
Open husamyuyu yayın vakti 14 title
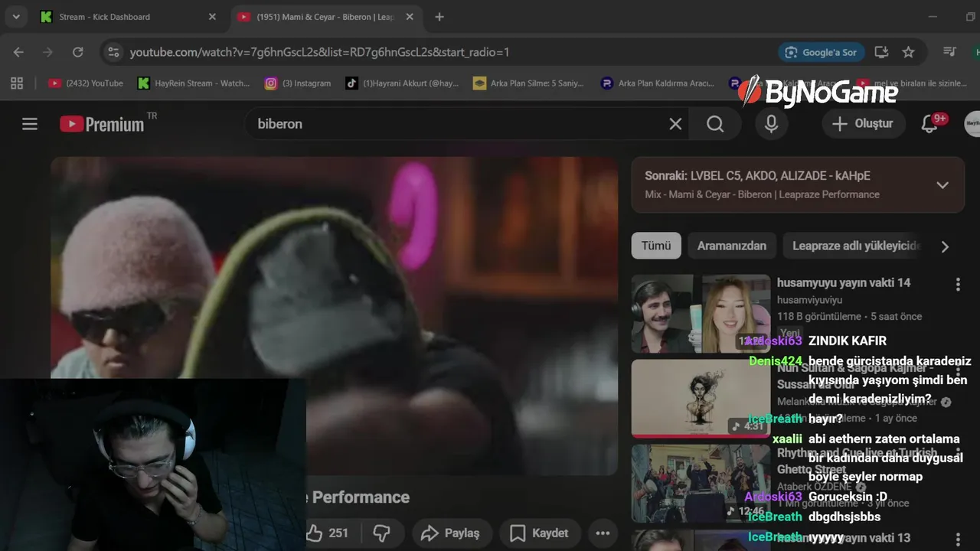tap(844, 282)
